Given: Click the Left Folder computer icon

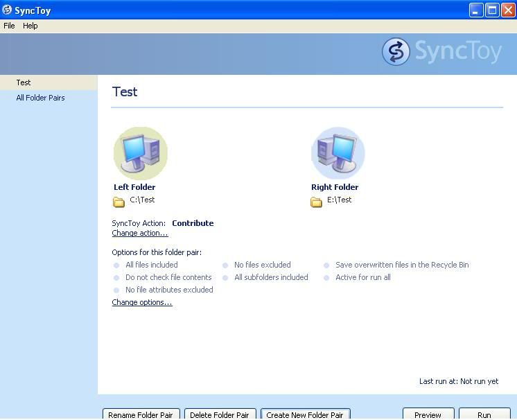Looking at the screenshot, I should point(141,154).
